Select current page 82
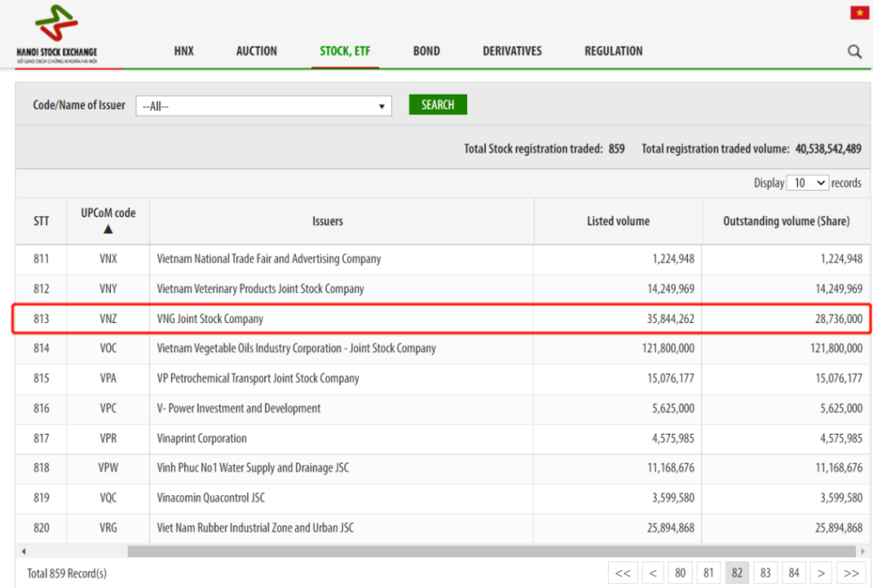 tap(737, 573)
